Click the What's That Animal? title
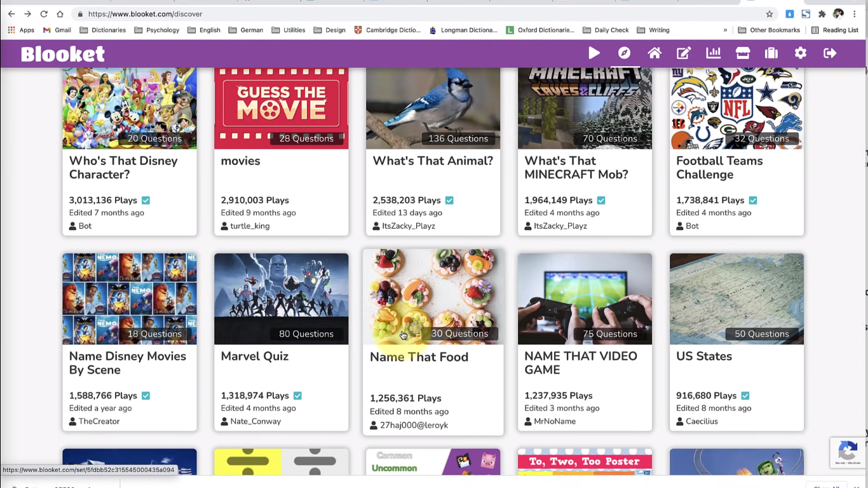 tap(433, 161)
